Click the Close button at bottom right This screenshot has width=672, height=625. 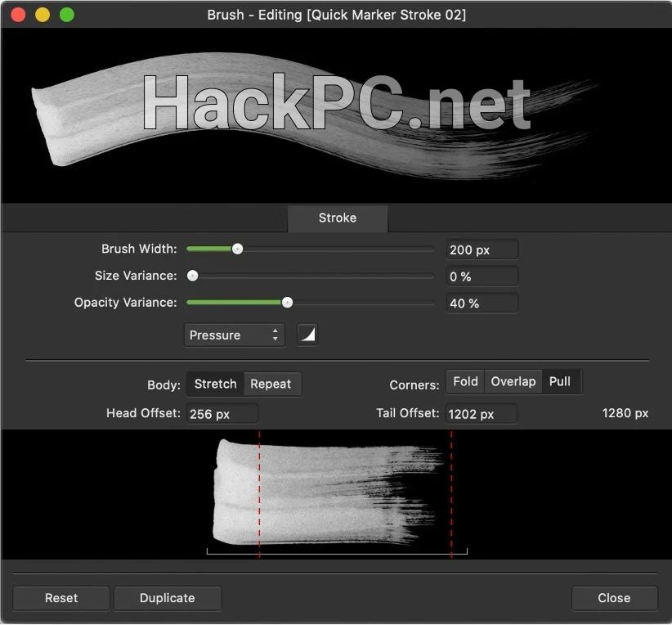614,598
